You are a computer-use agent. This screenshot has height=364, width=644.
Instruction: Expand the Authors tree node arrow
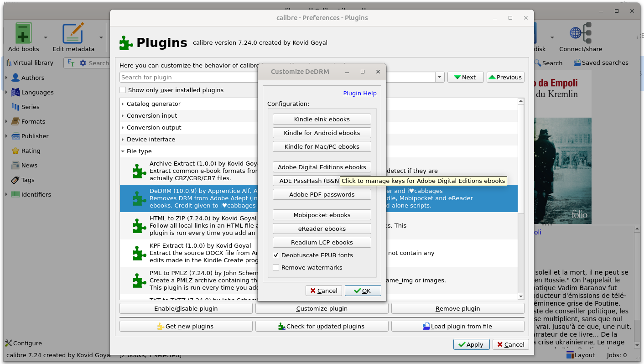pos(6,78)
